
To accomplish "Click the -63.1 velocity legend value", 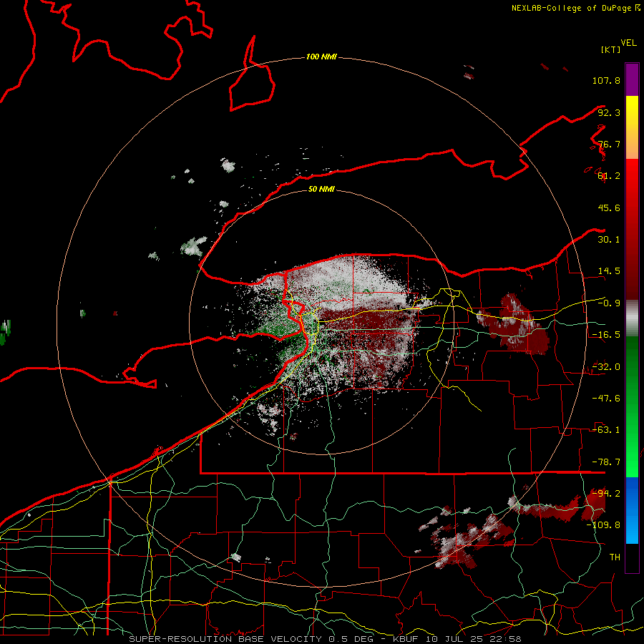I will coord(606,430).
